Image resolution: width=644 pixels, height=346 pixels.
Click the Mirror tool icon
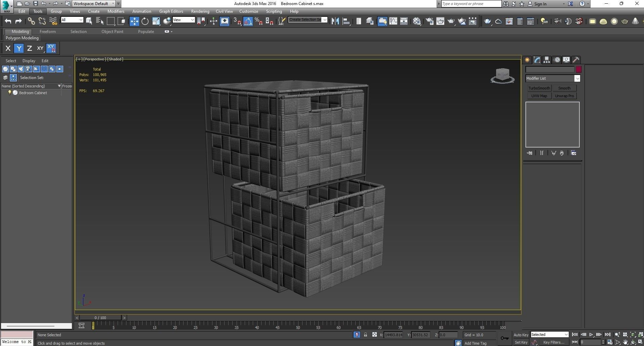pos(335,21)
